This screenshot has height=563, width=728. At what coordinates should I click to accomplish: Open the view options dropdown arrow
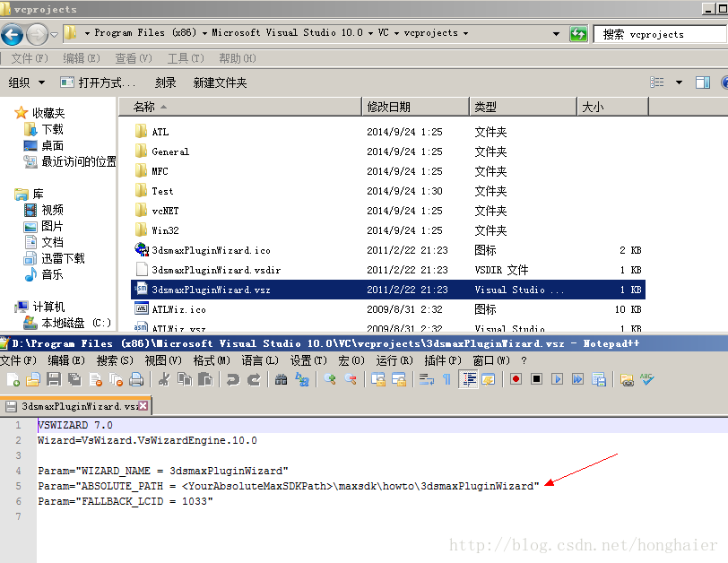pos(679,82)
